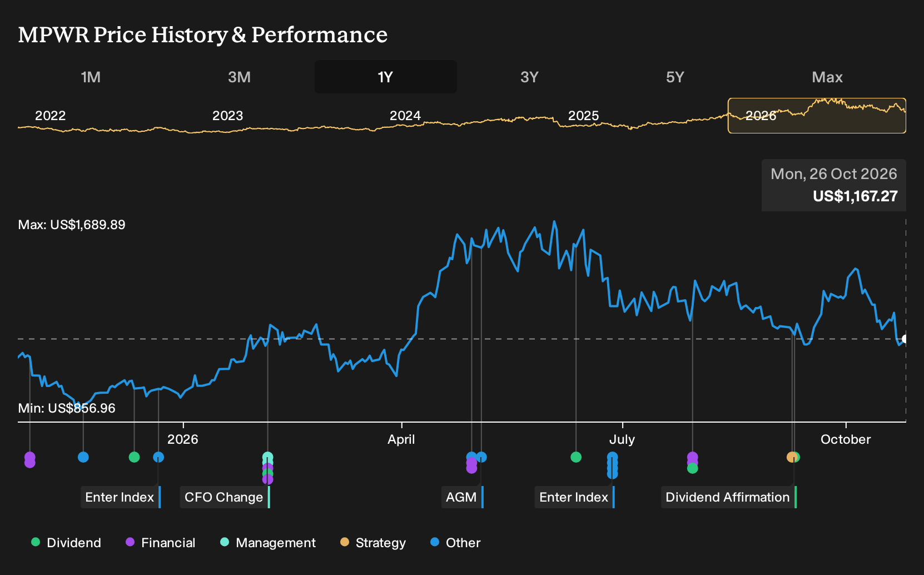Click the 2023 label in overview chart

(x=227, y=116)
